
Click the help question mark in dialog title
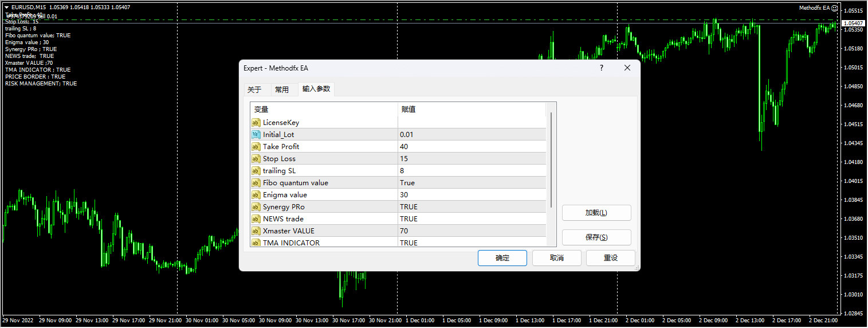click(602, 68)
